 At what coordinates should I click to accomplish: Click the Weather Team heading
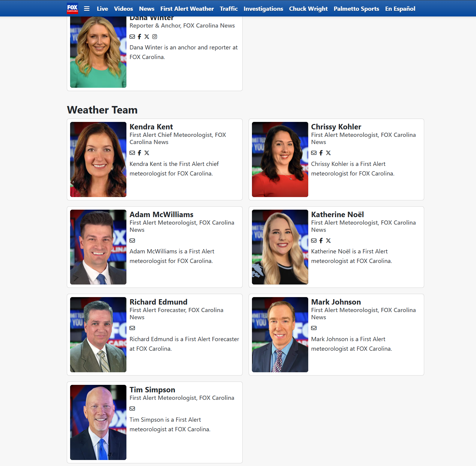102,110
